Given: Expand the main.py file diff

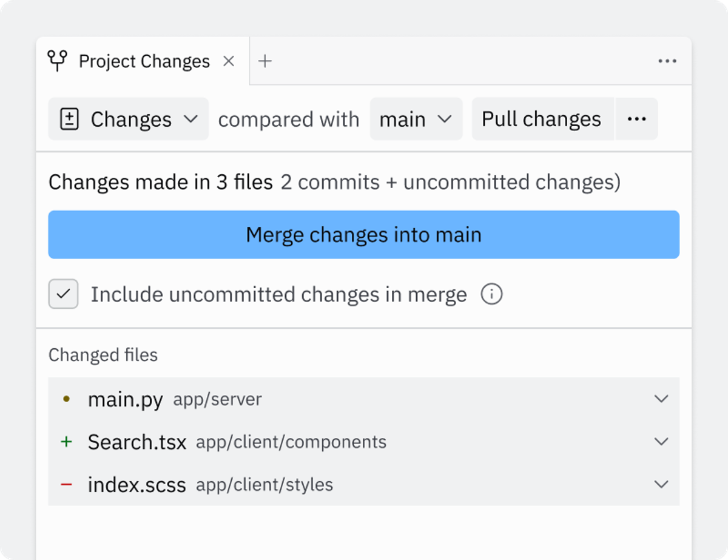Looking at the screenshot, I should (661, 399).
